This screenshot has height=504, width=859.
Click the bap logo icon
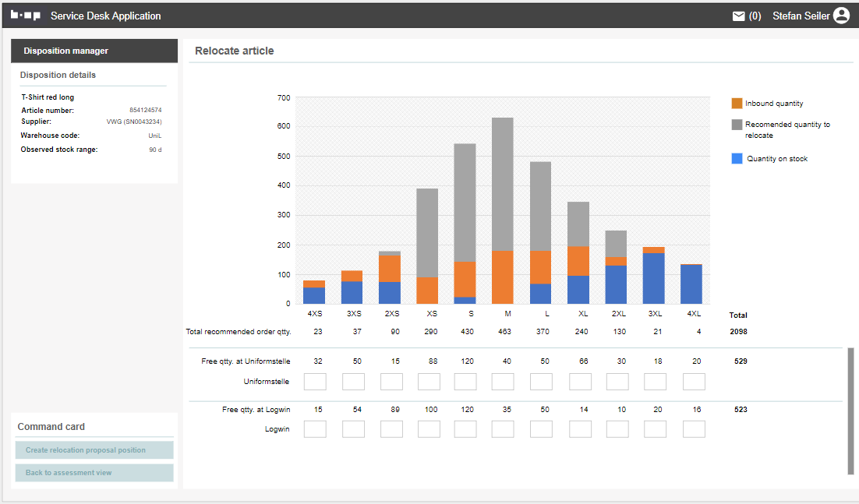(x=25, y=16)
